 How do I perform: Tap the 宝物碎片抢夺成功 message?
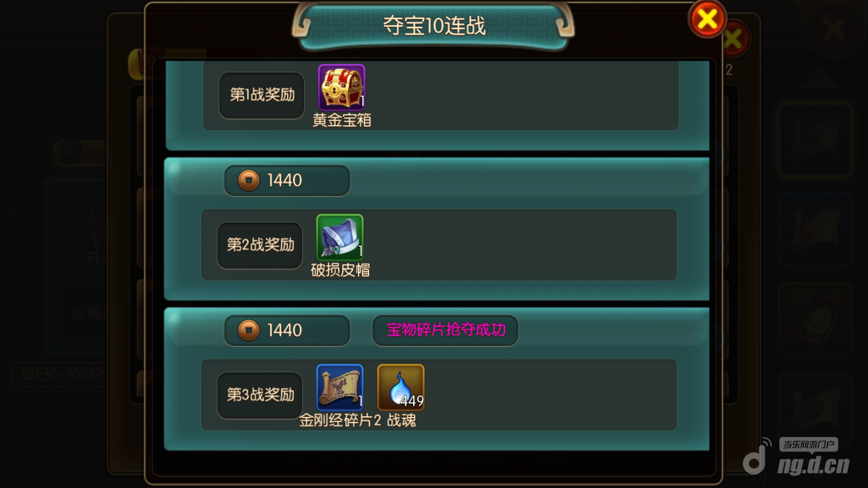pos(446,330)
